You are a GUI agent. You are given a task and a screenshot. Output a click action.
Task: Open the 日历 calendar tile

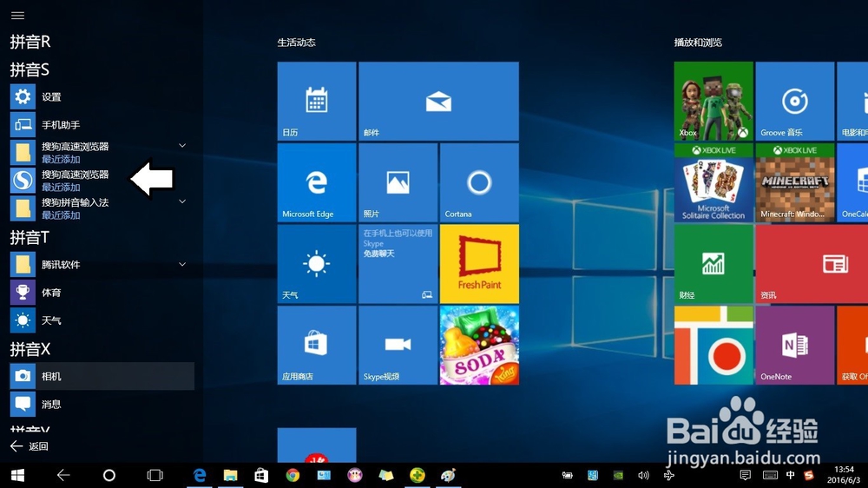point(317,101)
